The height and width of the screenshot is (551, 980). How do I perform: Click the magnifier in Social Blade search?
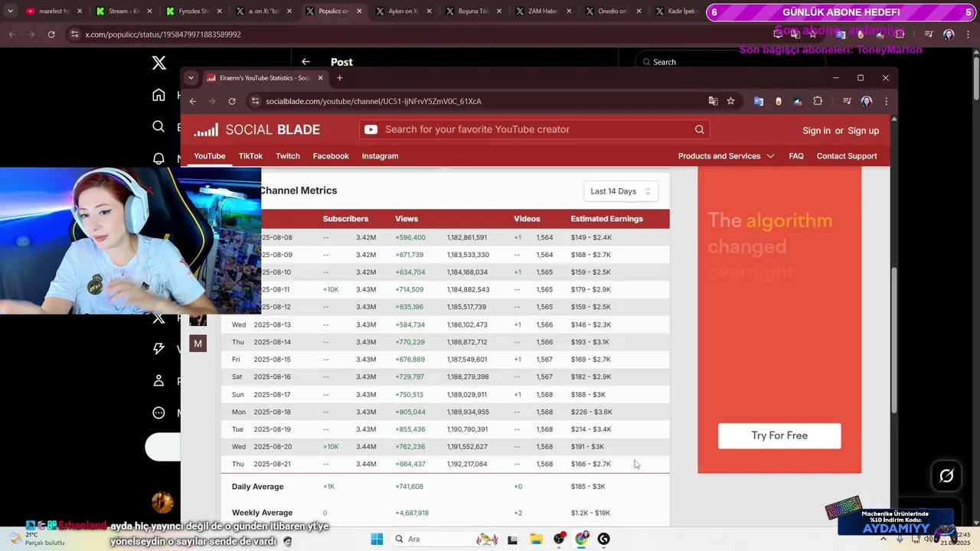coord(699,129)
